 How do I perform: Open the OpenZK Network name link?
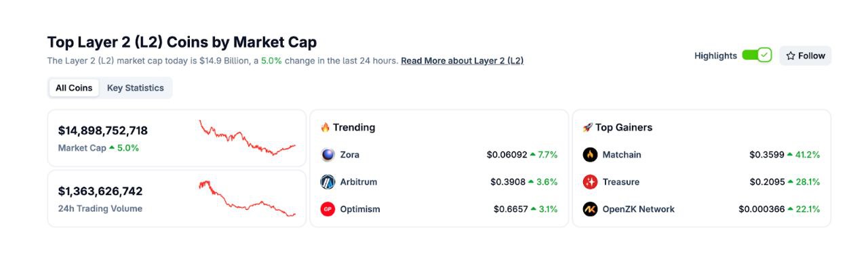[638, 209]
